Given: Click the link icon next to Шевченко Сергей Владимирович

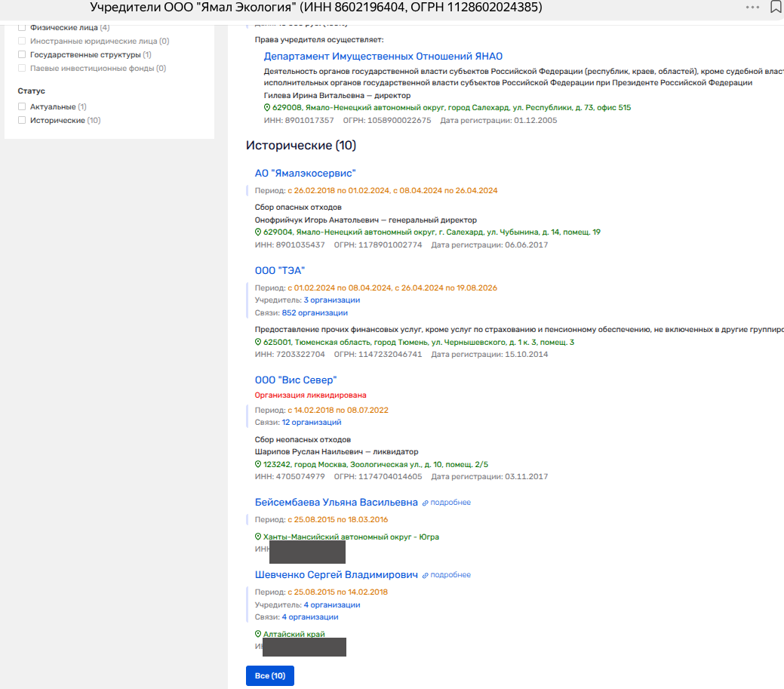Looking at the screenshot, I should click(x=426, y=576).
